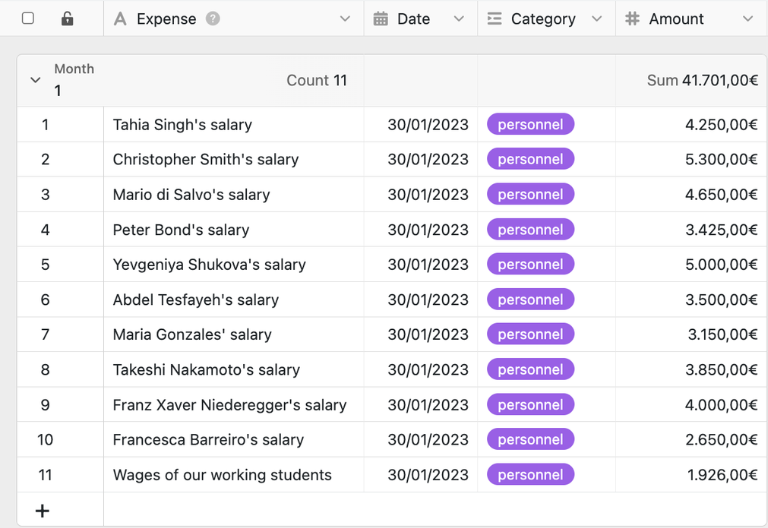Select the Date column header label
768x528 pixels.
pos(413,19)
